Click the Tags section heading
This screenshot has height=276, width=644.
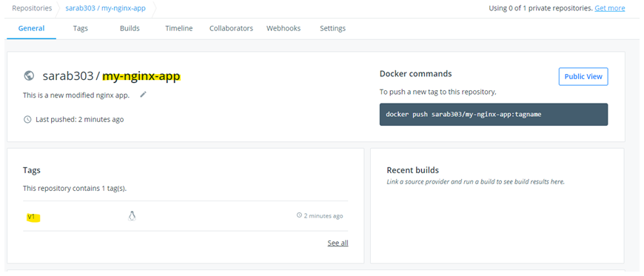[32, 170]
